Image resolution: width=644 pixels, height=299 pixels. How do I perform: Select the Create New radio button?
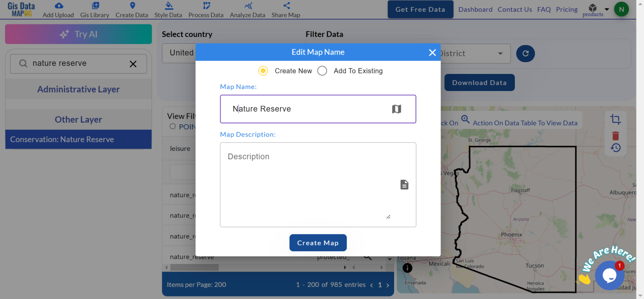pyautogui.click(x=263, y=71)
